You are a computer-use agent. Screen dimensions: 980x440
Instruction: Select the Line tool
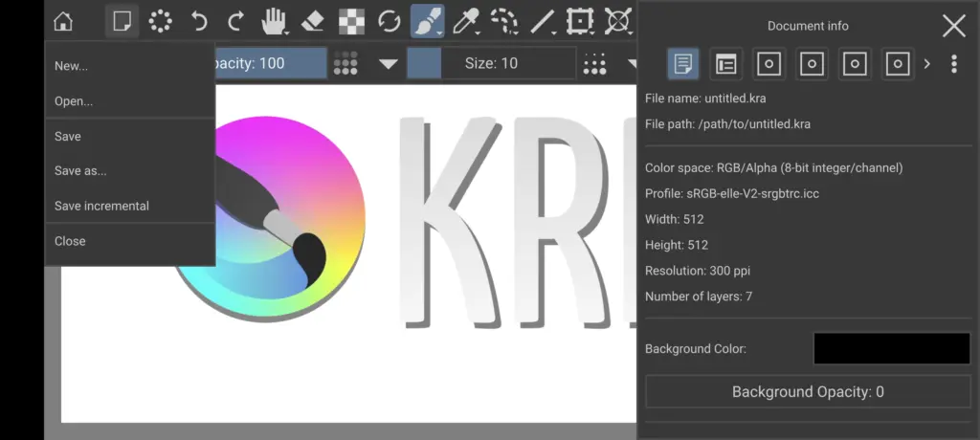(543, 21)
